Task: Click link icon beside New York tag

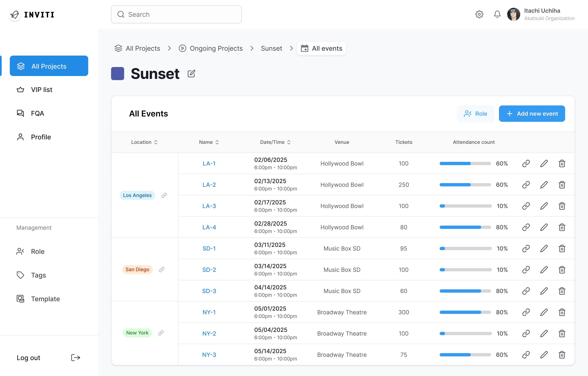Action: (161, 333)
